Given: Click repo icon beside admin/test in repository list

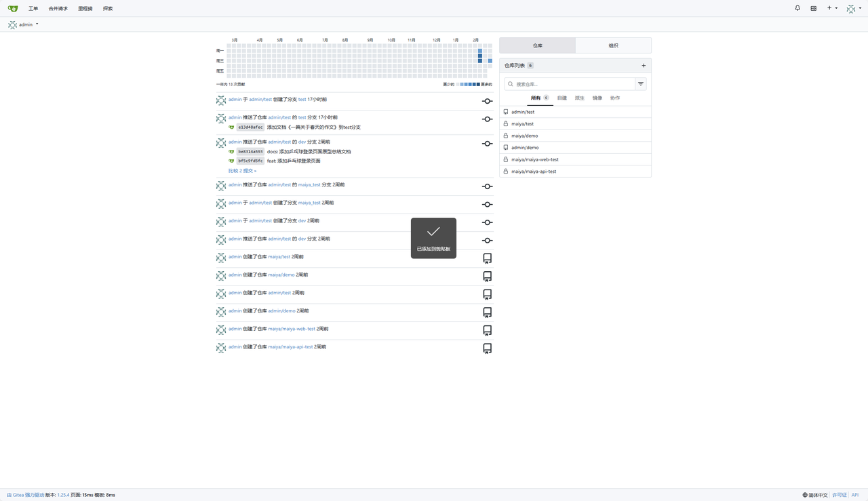Looking at the screenshot, I should pyautogui.click(x=506, y=112).
